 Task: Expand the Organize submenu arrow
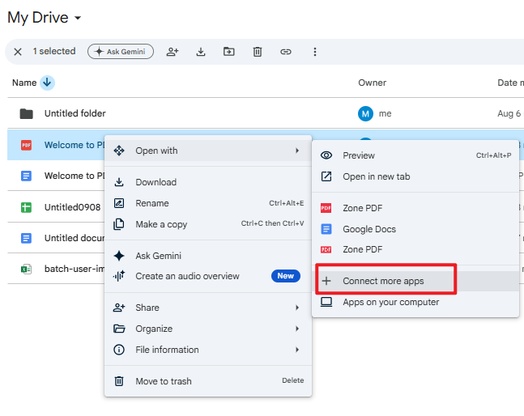click(x=297, y=329)
